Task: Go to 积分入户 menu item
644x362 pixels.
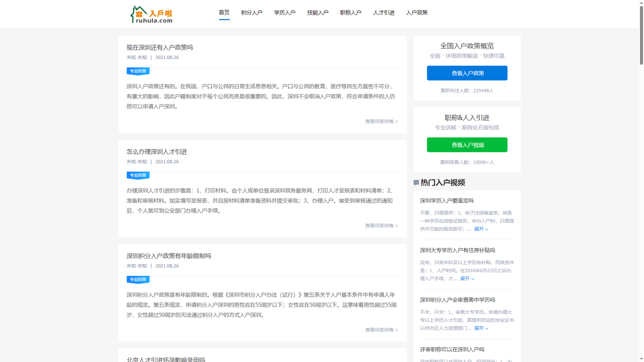Action: pyautogui.click(x=252, y=13)
